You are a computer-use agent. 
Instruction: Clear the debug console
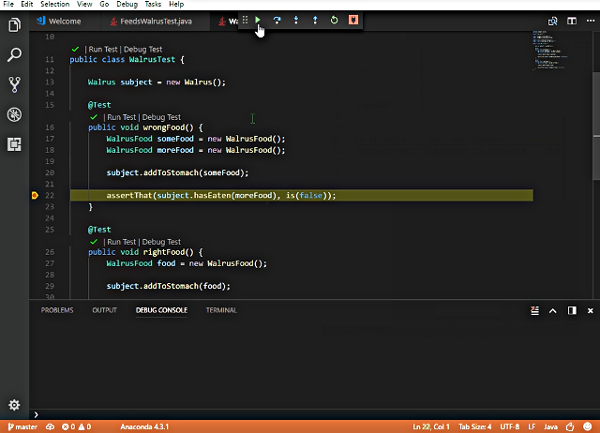click(x=535, y=310)
